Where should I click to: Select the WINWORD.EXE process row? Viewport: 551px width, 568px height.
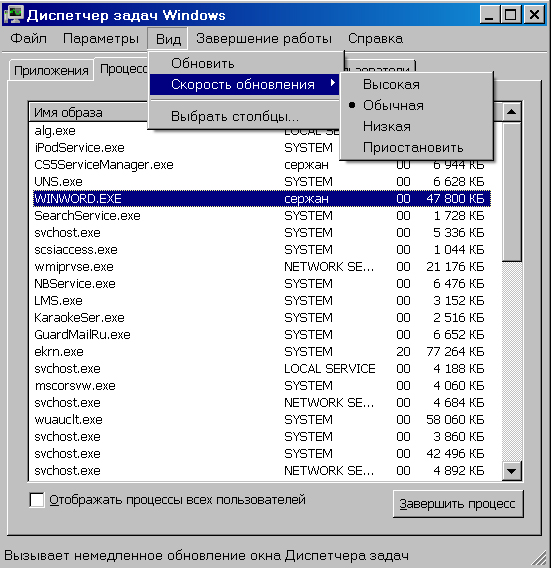[x=262, y=199]
